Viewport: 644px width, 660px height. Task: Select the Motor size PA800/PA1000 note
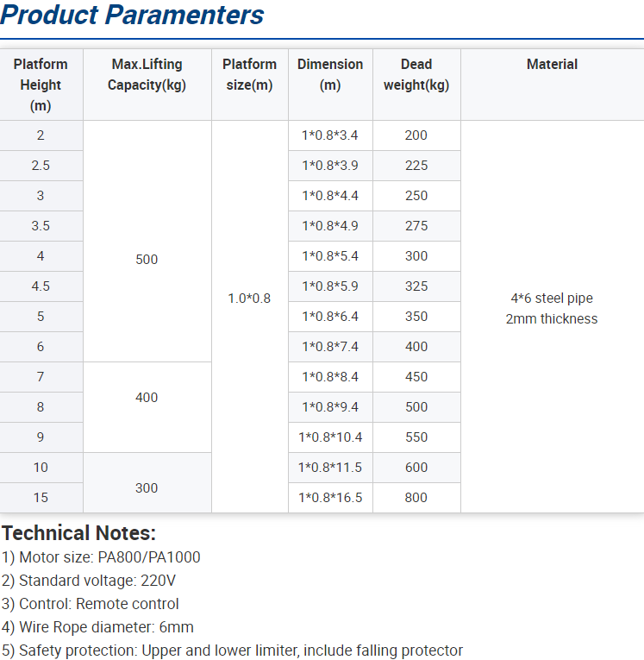101,557
